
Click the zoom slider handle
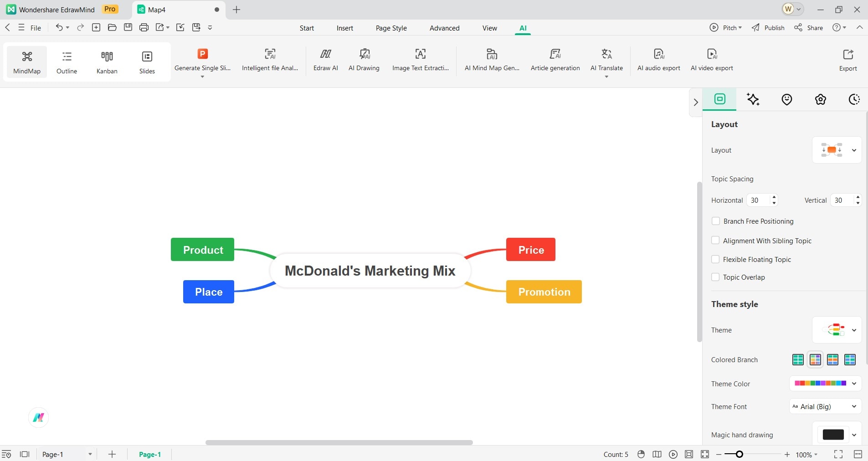740,454
